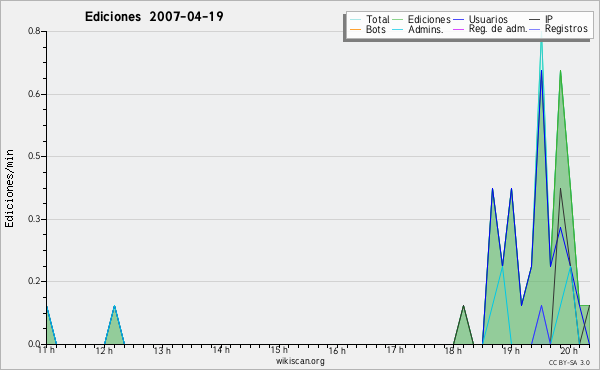Image resolution: width=600 pixels, height=370 pixels.
Task: Click the 18 h x-axis tick label
Action: (x=453, y=350)
